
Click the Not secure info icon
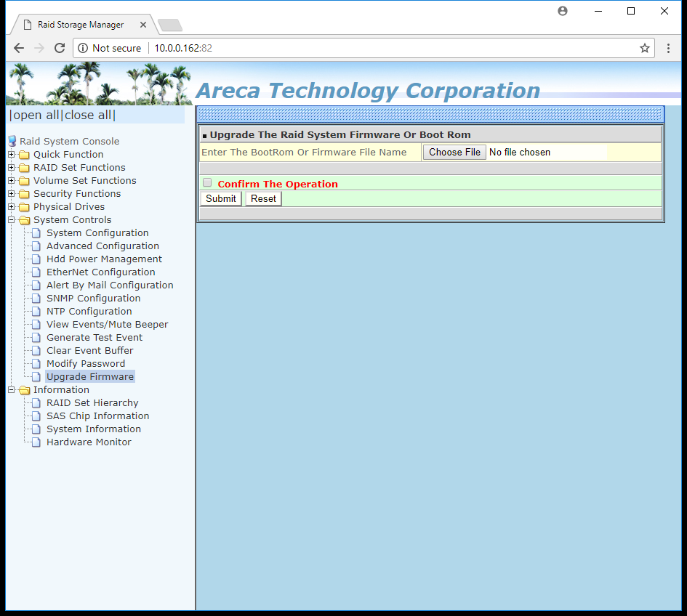click(x=83, y=48)
